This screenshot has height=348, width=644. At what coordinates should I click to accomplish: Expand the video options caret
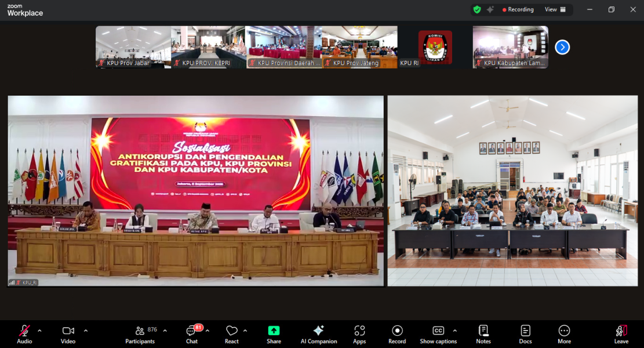coord(86,331)
